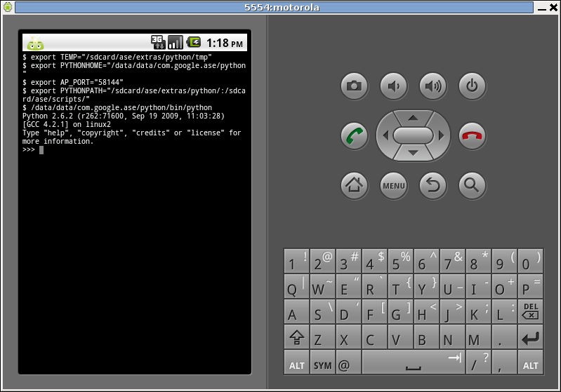Click D-pad down arrow
This screenshot has width=561, height=392.
pyautogui.click(x=414, y=153)
